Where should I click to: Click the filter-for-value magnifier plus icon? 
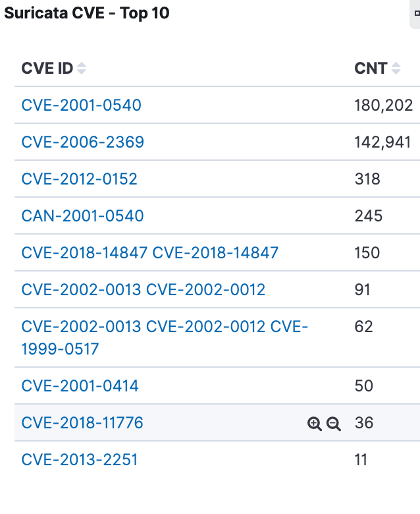click(x=315, y=424)
